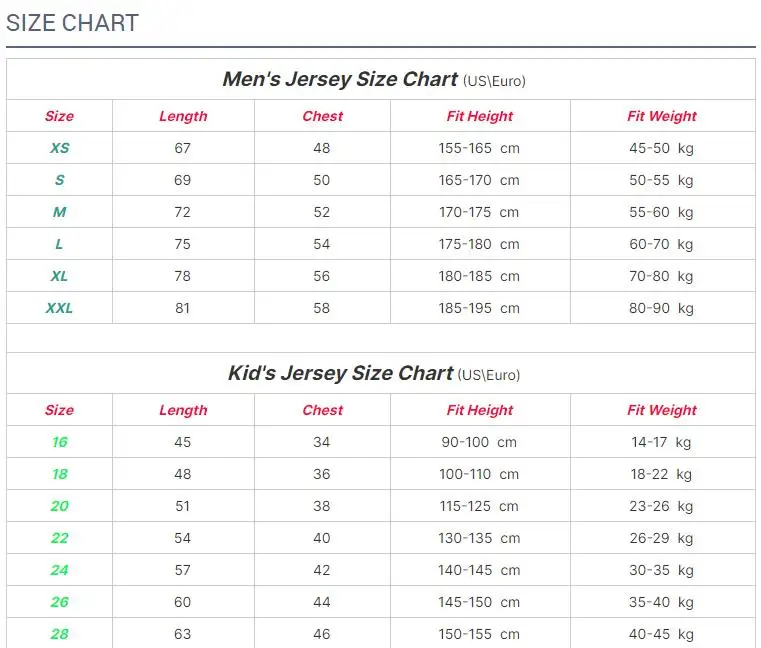Image resolution: width=761 pixels, height=648 pixels.
Task: Click the XL size label
Action: click(60, 276)
